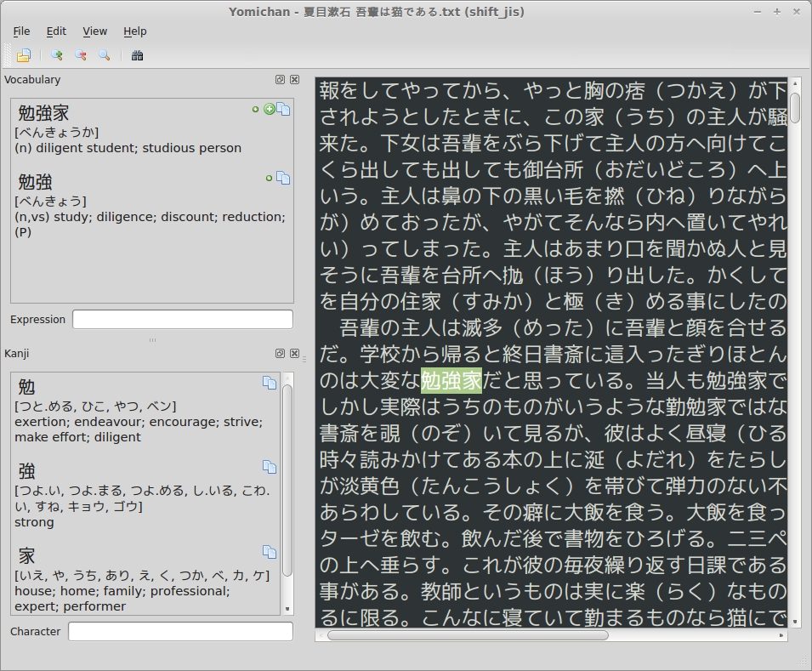Float the Kanji panel
The width and height of the screenshot is (812, 671).
pyautogui.click(x=280, y=354)
